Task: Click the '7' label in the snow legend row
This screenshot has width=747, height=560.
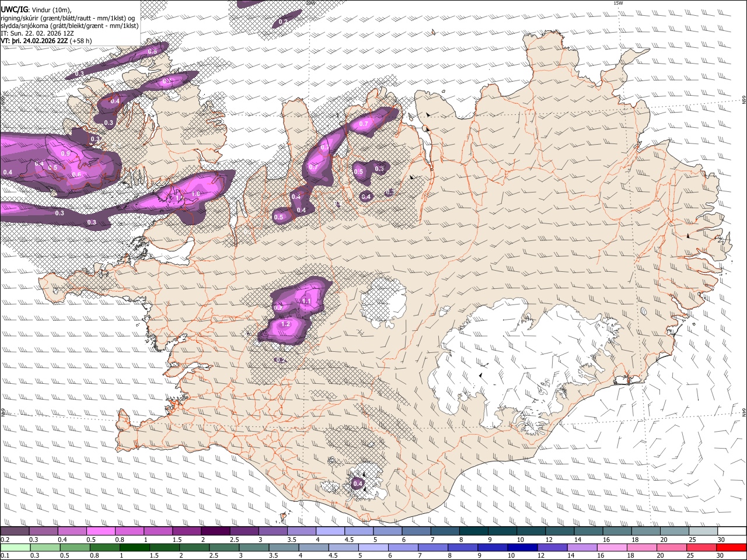Action: tap(431, 540)
